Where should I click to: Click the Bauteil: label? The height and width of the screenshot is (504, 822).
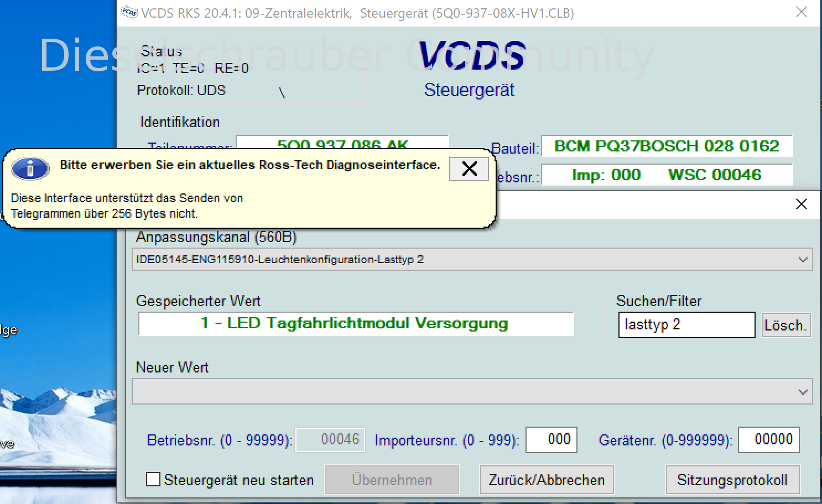point(515,149)
